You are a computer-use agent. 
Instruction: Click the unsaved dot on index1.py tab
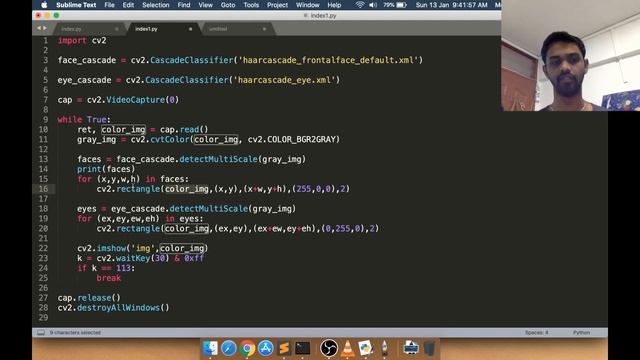coord(191,29)
